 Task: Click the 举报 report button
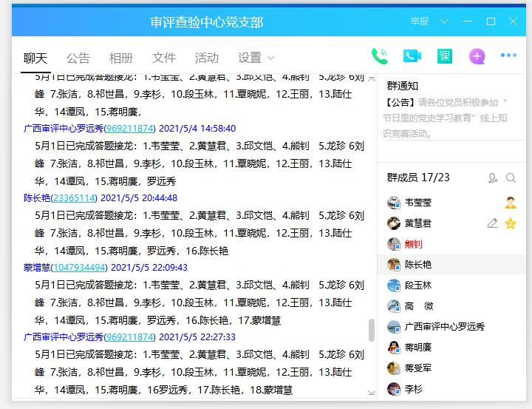click(420, 21)
